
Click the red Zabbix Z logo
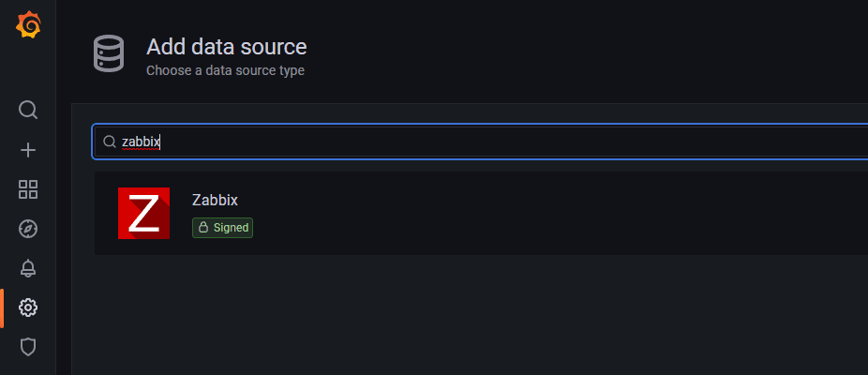point(144,213)
